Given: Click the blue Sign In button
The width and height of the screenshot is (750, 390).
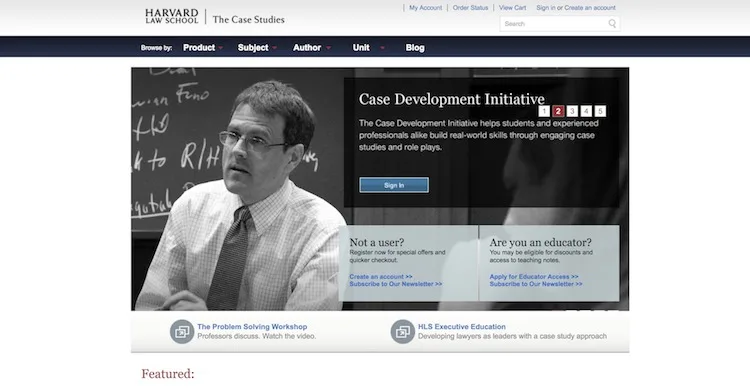Looking at the screenshot, I should 394,185.
